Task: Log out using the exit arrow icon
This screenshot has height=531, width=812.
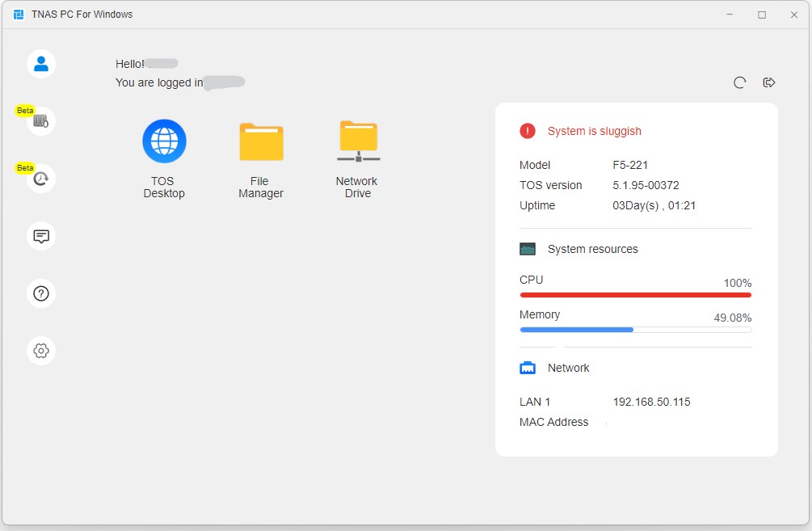Action: (769, 82)
